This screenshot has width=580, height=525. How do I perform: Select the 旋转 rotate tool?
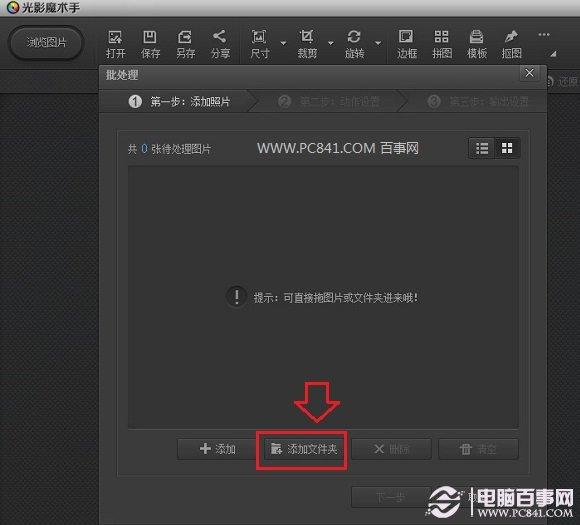354,44
